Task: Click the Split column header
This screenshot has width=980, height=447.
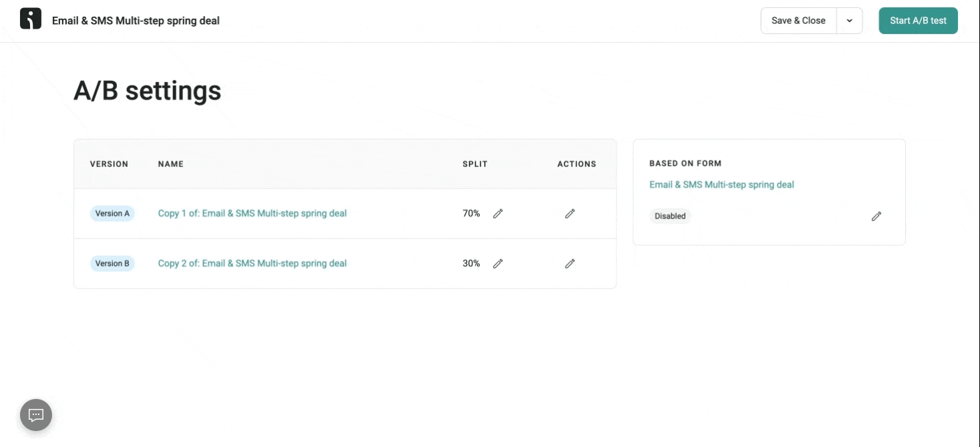Action: click(475, 164)
